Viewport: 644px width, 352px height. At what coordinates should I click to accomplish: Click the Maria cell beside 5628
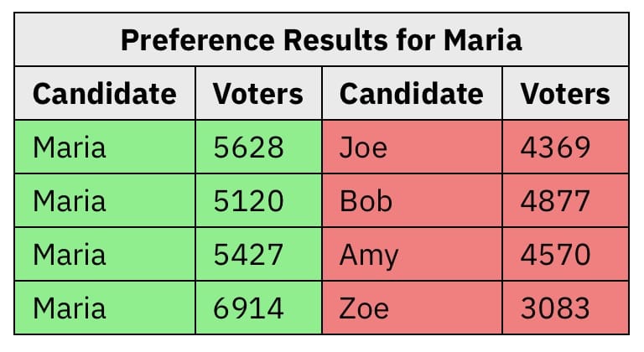point(105,148)
